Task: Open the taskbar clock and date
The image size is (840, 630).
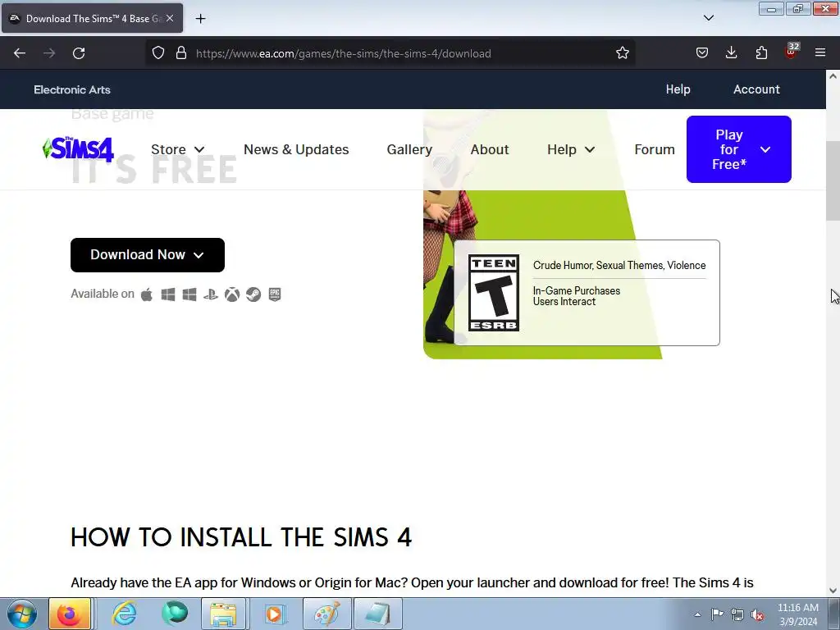Action: (x=797, y=614)
